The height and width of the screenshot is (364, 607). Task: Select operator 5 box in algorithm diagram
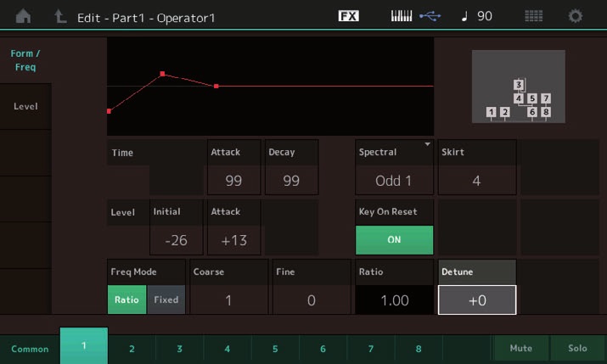(x=532, y=98)
